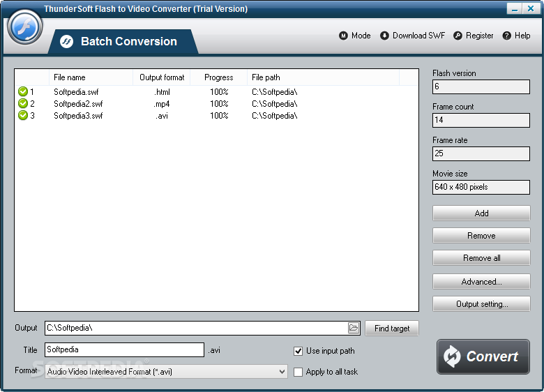
Task: Click the Remove all button
Action: 481,258
